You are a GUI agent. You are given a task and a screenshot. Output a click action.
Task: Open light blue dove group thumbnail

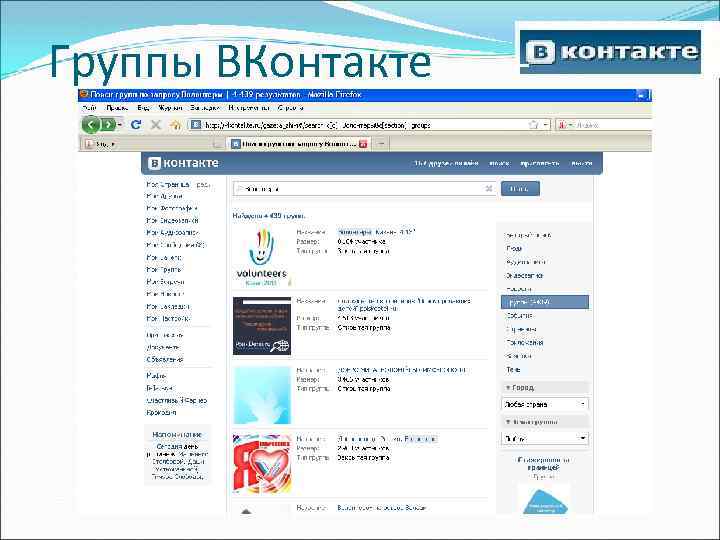coord(262,395)
